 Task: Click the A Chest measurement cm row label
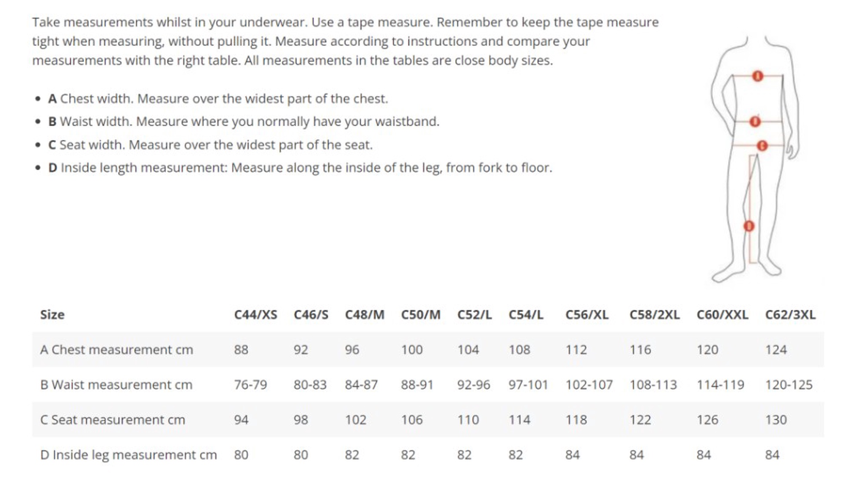(x=116, y=350)
